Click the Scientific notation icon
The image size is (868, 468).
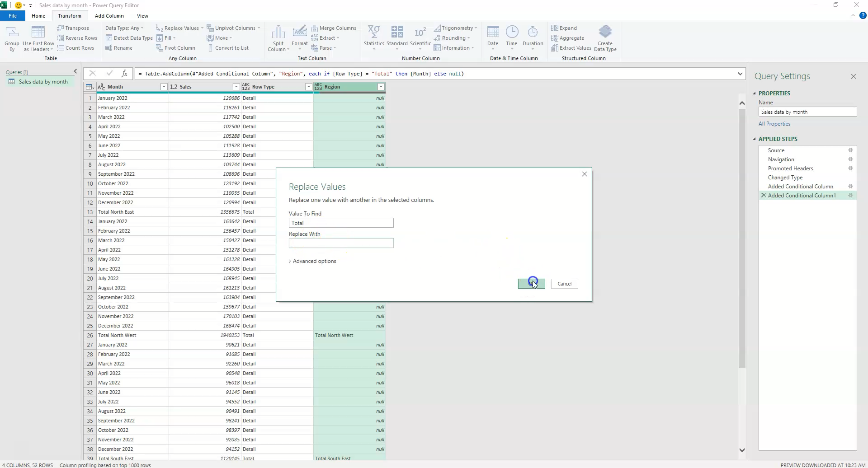tap(420, 38)
